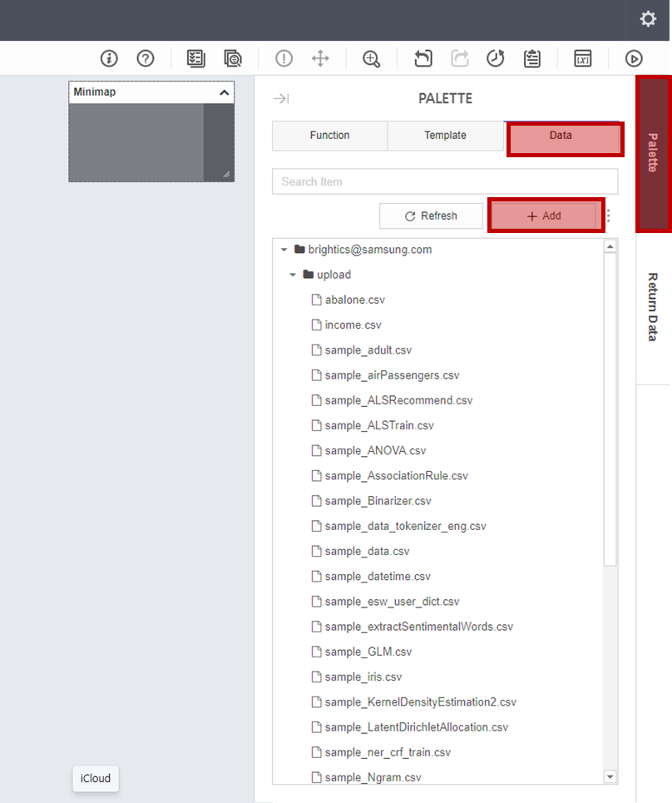Viewport: 672px width, 803px height.
Task: Select sample_data.csv file
Action: [367, 551]
